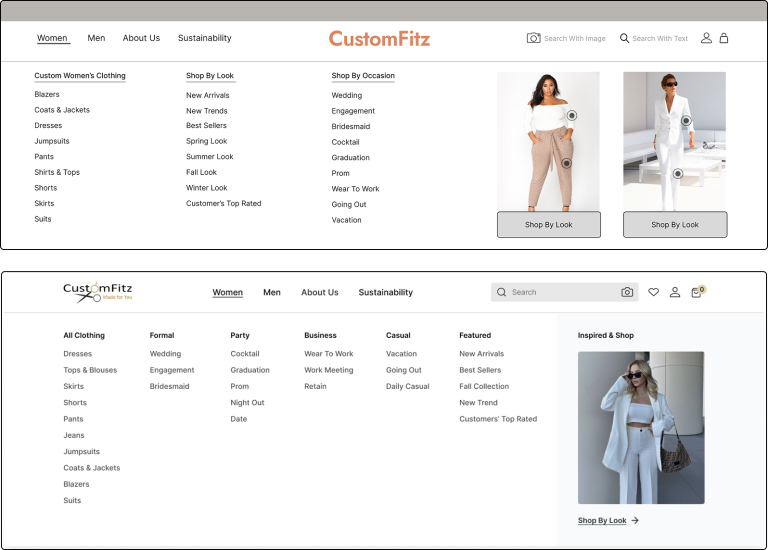Click the camera icon inside the Search bar
Image resolution: width=768 pixels, height=550 pixels.
pos(627,292)
